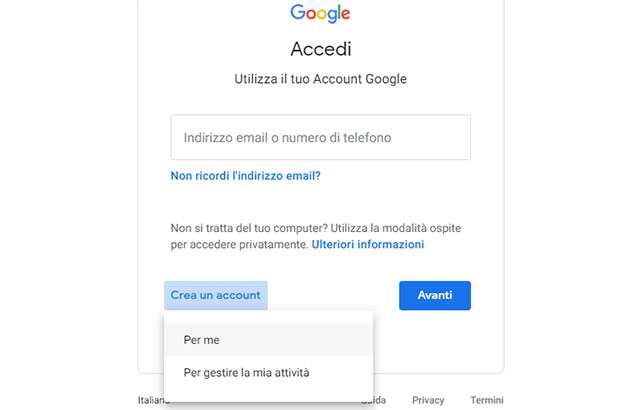
Task: Click the Google logo at top
Action: click(x=320, y=13)
